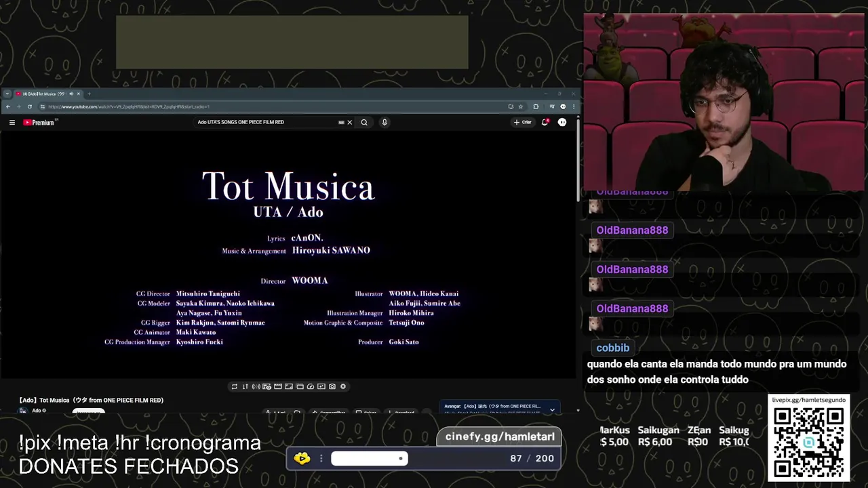Clear the YouTube search query with X

coord(350,123)
